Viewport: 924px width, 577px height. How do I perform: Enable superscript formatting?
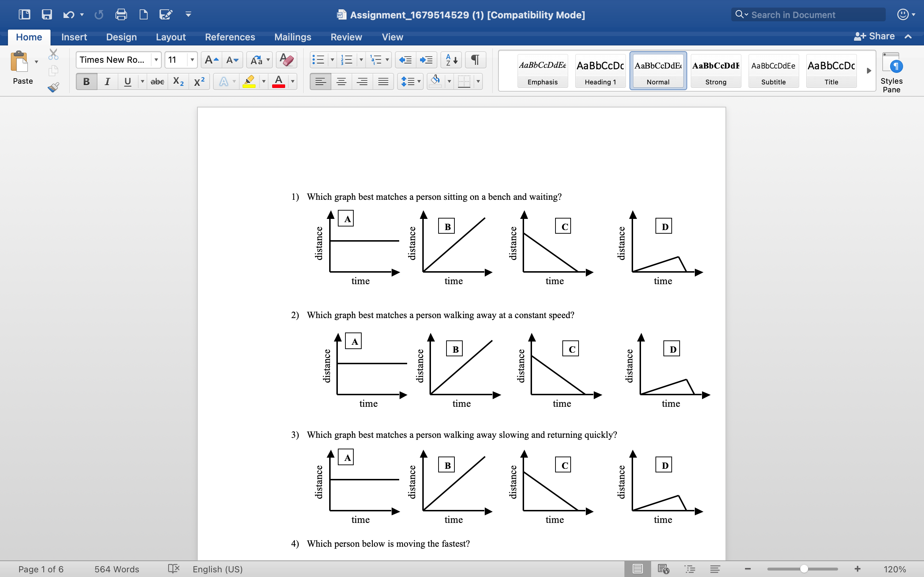click(x=199, y=81)
